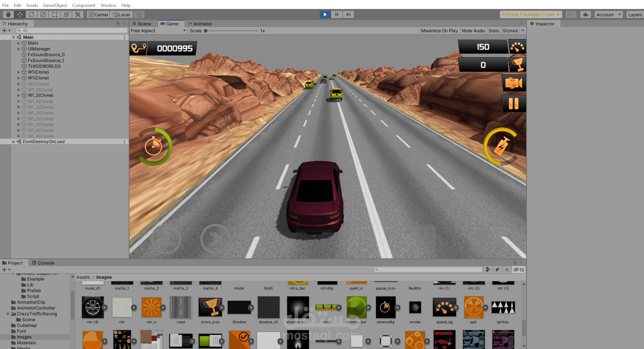Viewport: 644px width, 349px height.
Task: Click the Search by Type icon
Action: coord(488,270)
